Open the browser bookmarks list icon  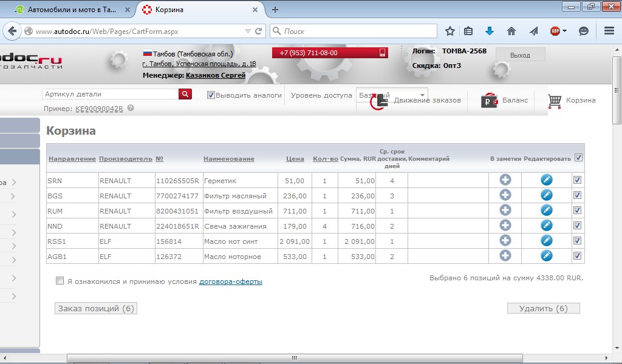click(x=468, y=31)
